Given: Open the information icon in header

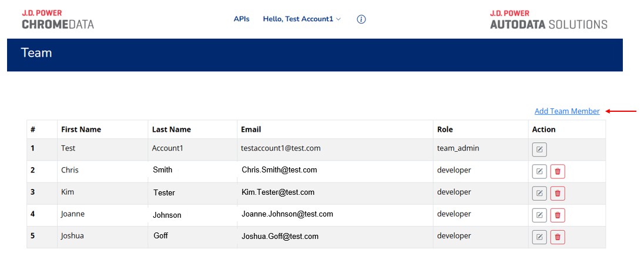Looking at the screenshot, I should point(361,19).
